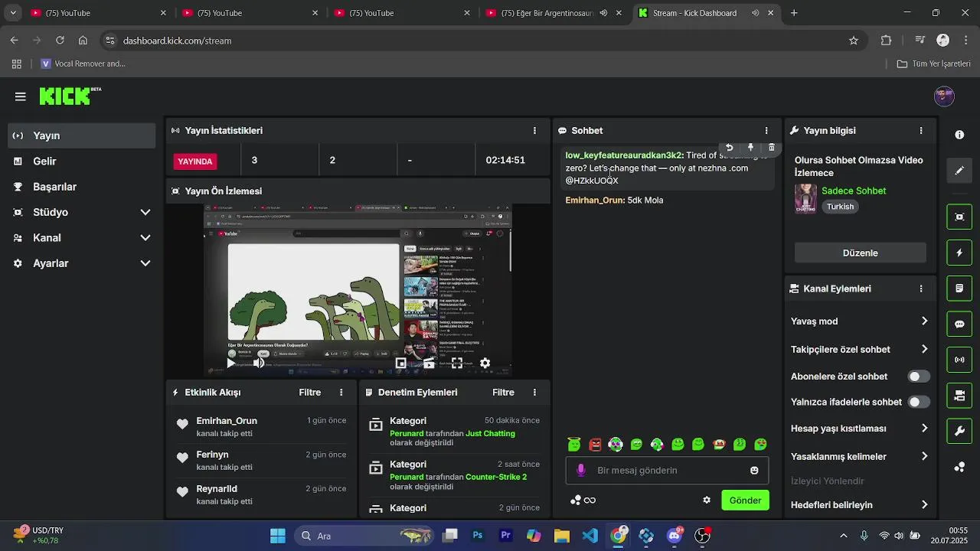Delete the low_keyfeatureauradkan3k2 chat message

[x=771, y=147]
